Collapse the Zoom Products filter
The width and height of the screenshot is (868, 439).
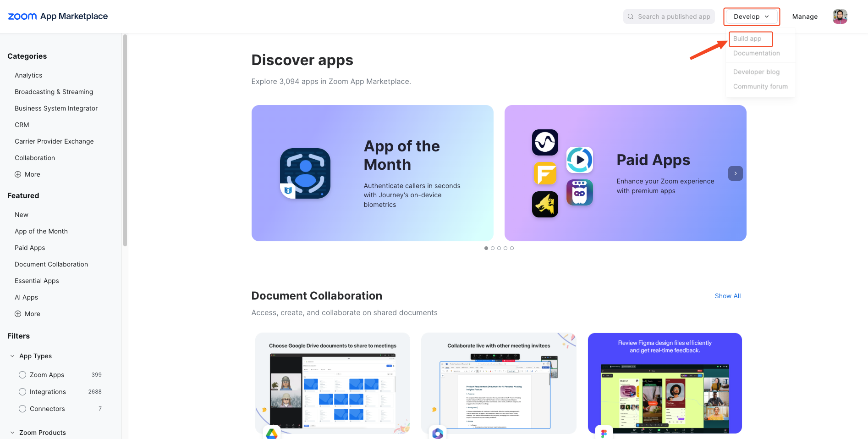tap(12, 433)
